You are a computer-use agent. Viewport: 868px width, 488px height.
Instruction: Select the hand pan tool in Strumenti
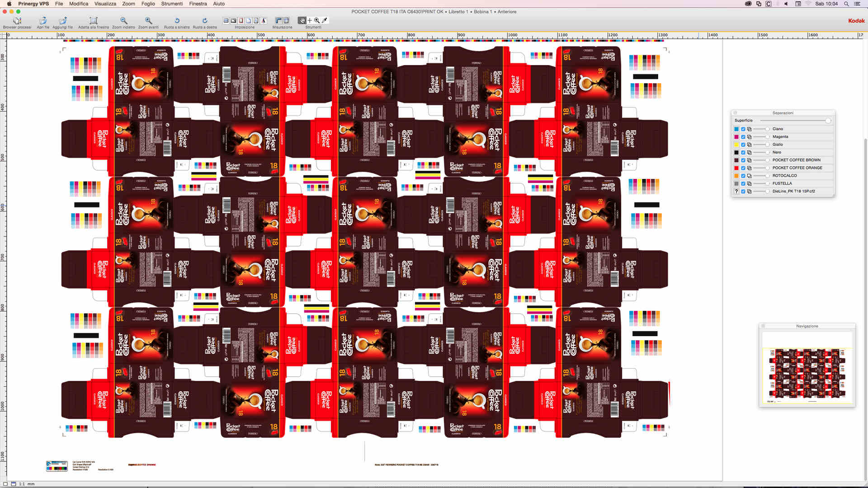pyautogui.click(x=302, y=20)
